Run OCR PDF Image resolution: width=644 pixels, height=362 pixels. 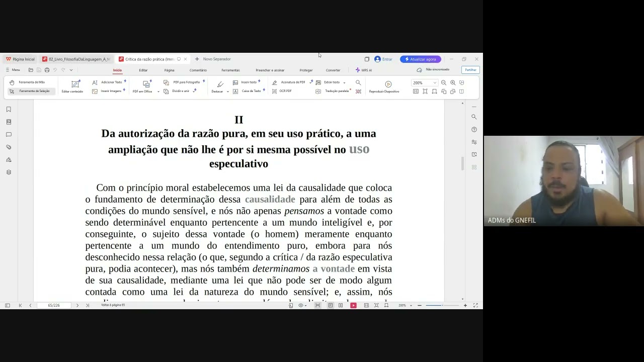click(282, 91)
